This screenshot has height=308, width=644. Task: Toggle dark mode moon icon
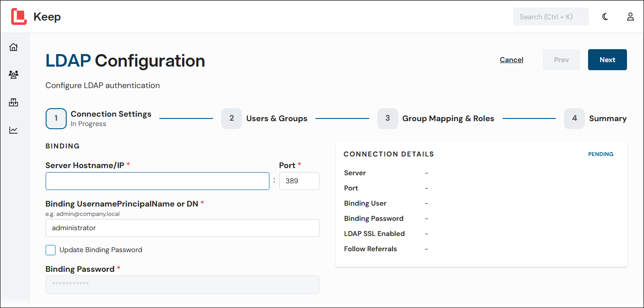(x=605, y=17)
